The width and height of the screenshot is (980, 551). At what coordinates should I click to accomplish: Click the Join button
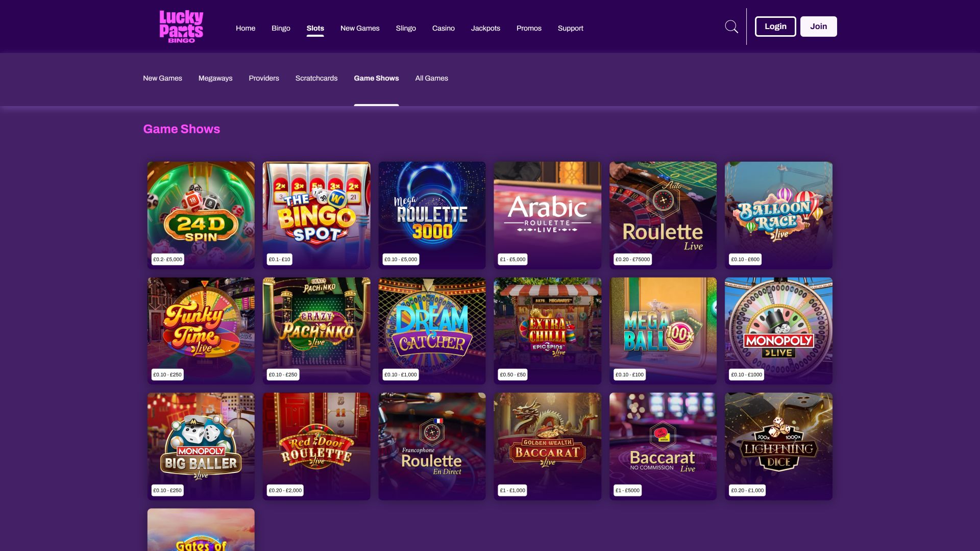coord(818,27)
